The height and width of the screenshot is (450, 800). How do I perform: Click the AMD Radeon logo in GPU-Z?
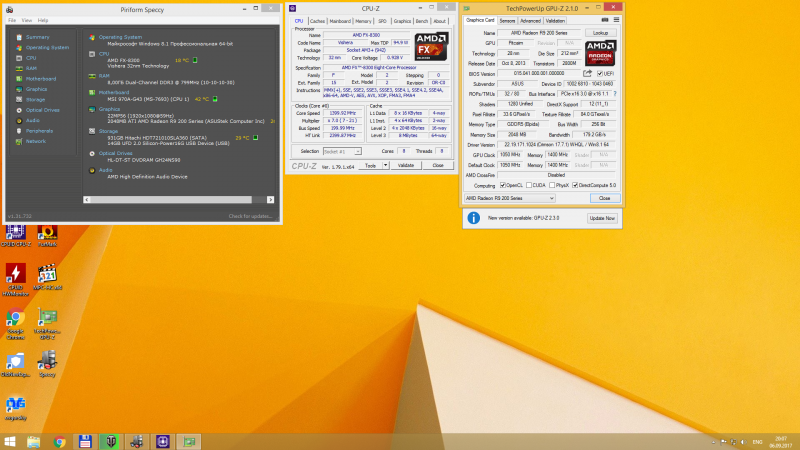(x=601, y=53)
